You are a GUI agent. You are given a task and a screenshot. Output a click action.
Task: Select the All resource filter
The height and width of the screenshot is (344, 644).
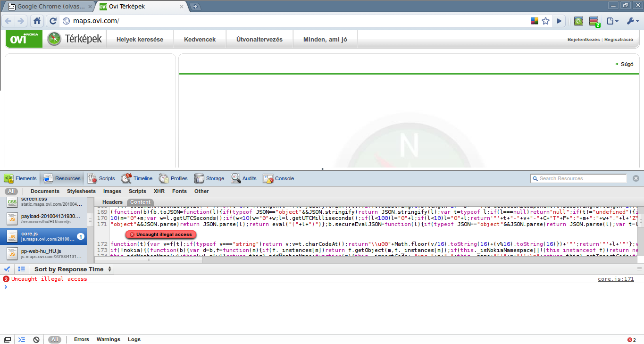pyautogui.click(x=11, y=191)
